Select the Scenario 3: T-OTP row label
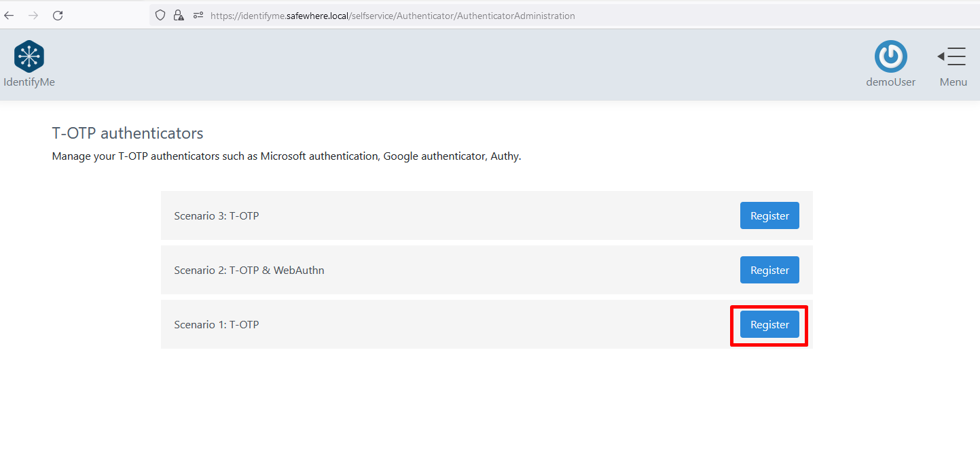The width and height of the screenshot is (980, 469). tap(216, 216)
